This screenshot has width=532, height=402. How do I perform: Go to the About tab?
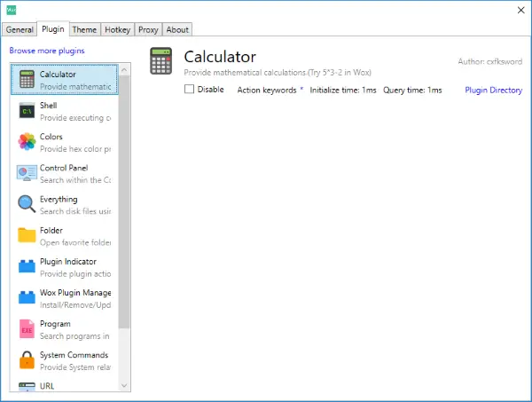[177, 29]
